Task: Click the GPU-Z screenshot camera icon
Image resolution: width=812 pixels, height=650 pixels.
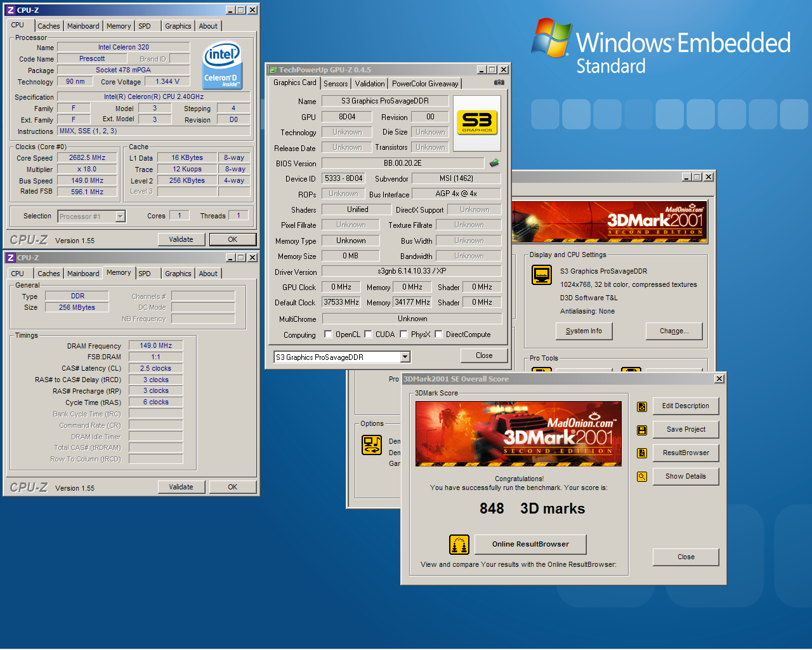Action: coord(499,83)
